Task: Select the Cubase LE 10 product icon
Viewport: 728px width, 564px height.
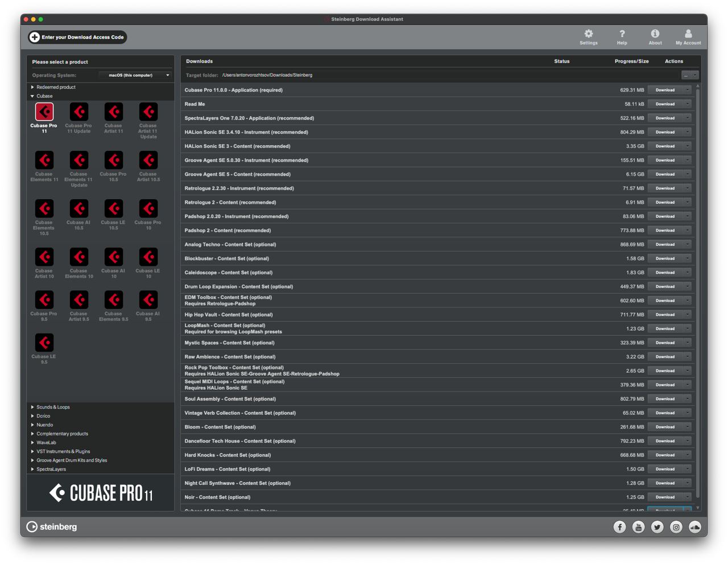Action: 148,257
